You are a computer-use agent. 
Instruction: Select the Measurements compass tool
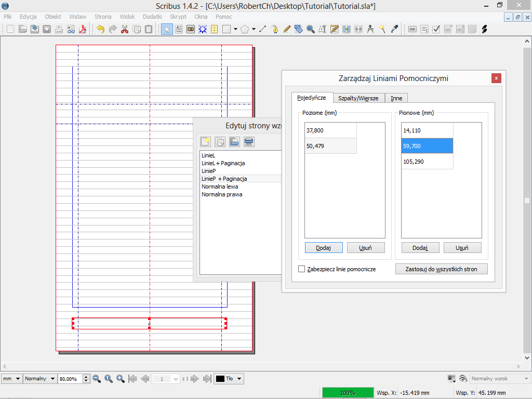[x=370, y=30]
